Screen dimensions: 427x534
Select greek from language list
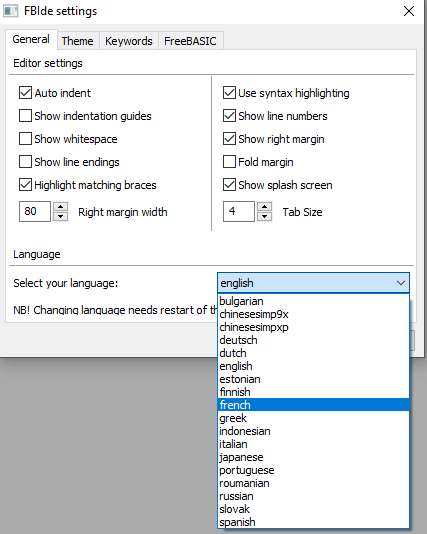(x=313, y=418)
